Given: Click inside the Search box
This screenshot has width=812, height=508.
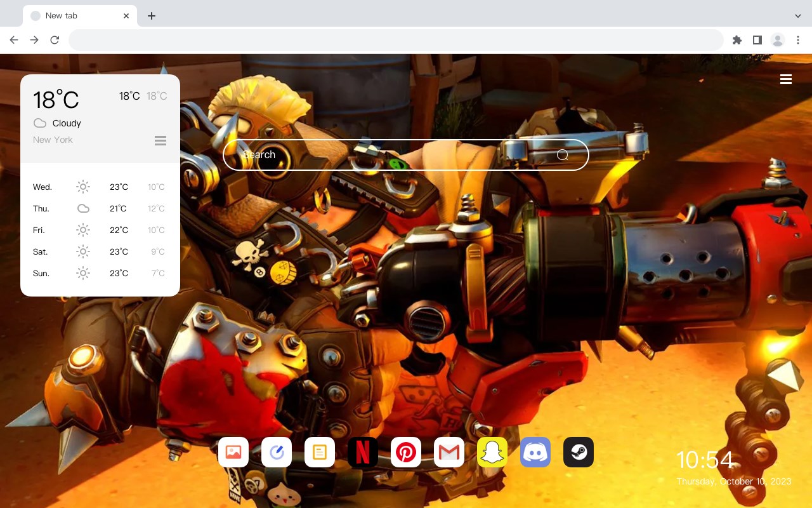Looking at the screenshot, I should tap(406, 155).
